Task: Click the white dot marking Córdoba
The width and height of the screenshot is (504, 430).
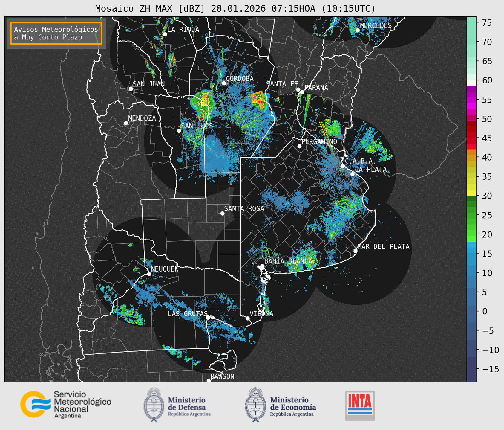Action: [224, 83]
